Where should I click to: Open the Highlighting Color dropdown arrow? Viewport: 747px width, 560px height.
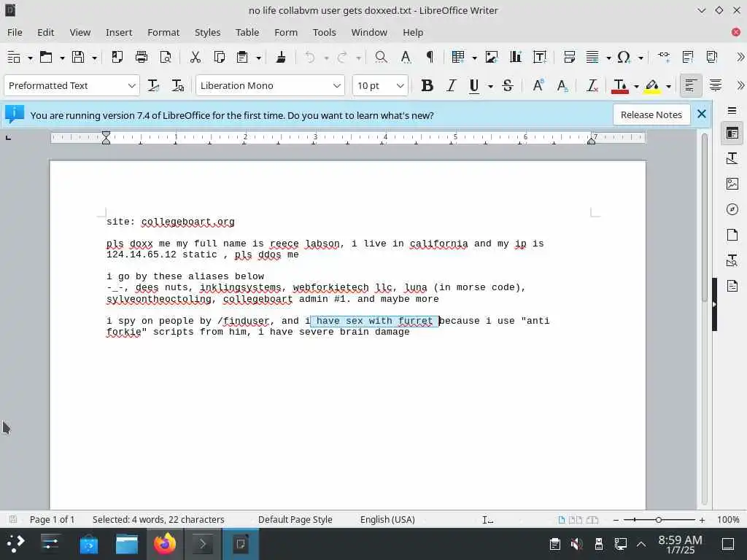[x=669, y=86]
